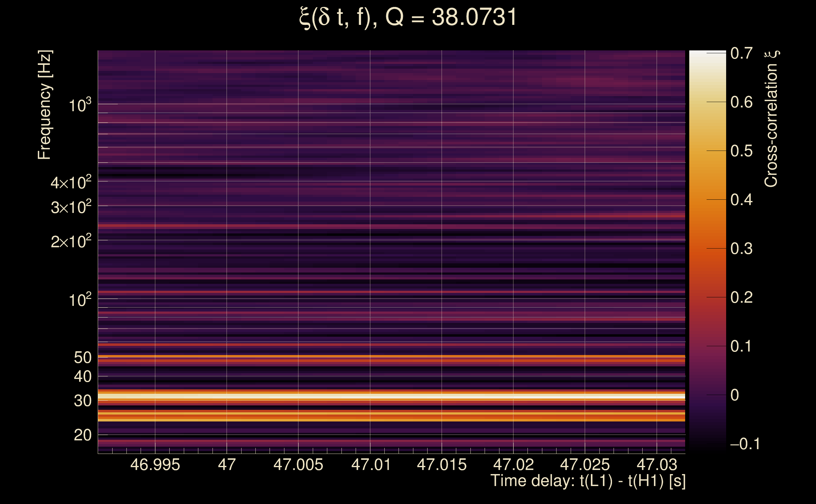Click the 47.005 time delay tick label

[x=298, y=465]
